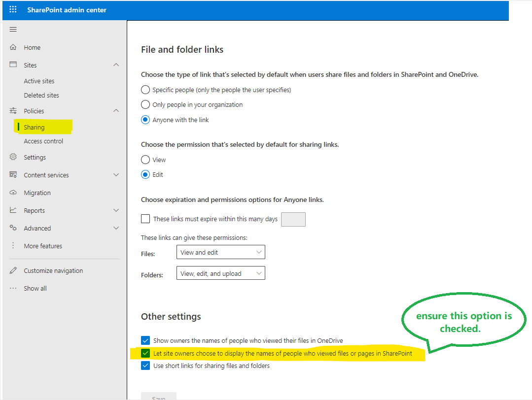
Task: Click the Reports chart icon
Action: coord(13,210)
